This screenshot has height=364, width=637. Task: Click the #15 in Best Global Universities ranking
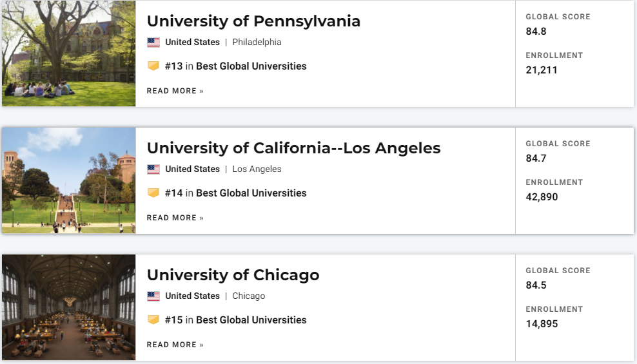235,320
